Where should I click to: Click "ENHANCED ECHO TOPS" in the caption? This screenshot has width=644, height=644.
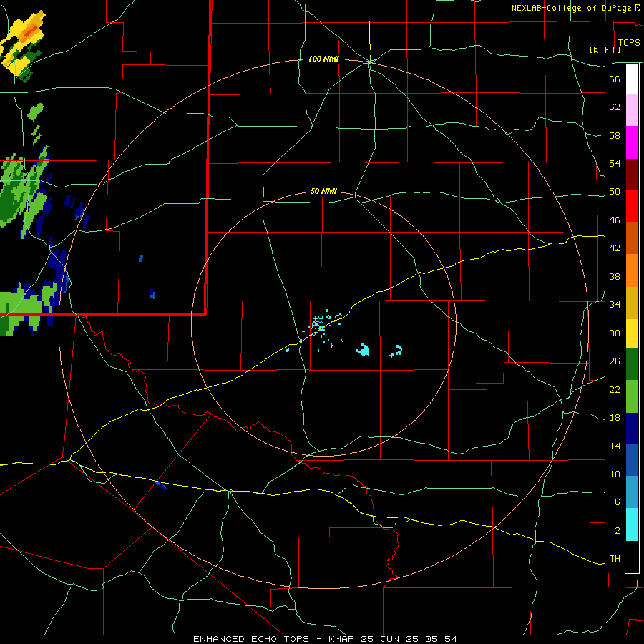pos(251,639)
